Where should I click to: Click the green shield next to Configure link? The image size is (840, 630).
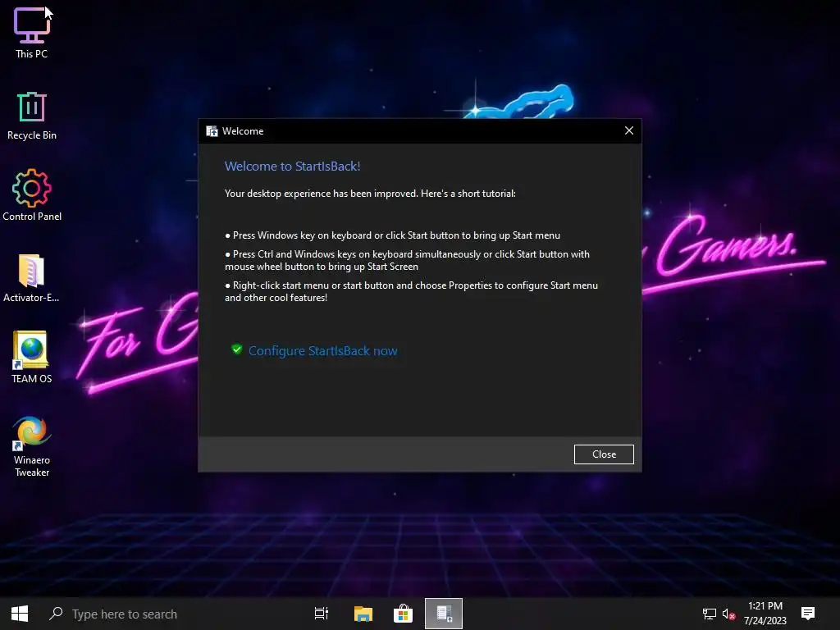pyautogui.click(x=237, y=349)
